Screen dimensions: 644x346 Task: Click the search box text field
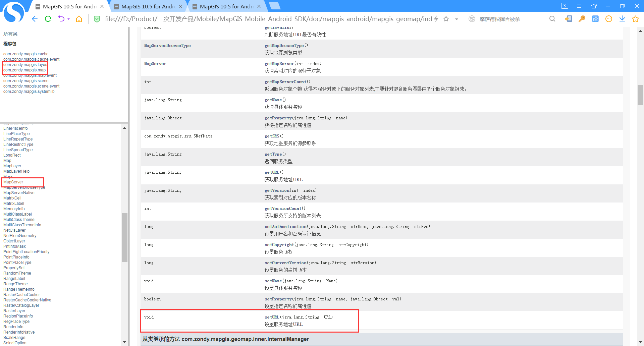tap(512, 19)
